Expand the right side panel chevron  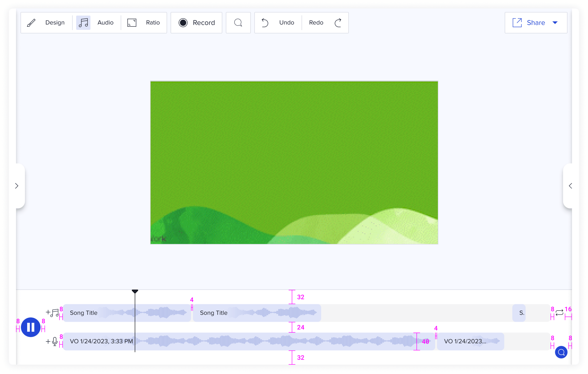[x=571, y=186]
